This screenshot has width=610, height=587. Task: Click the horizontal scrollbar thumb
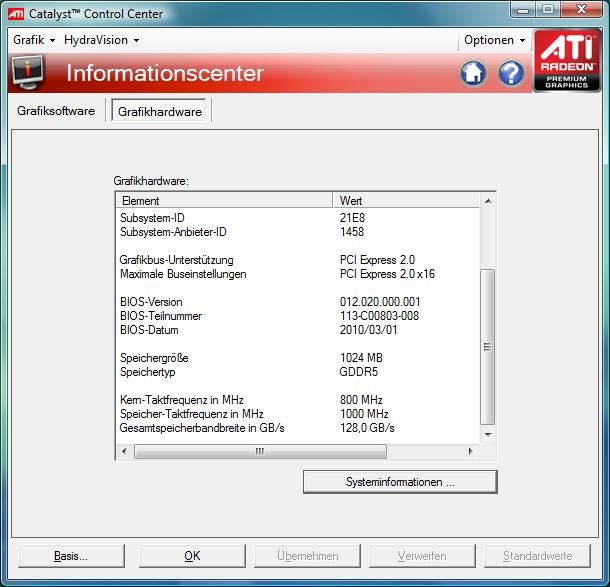coord(260,451)
